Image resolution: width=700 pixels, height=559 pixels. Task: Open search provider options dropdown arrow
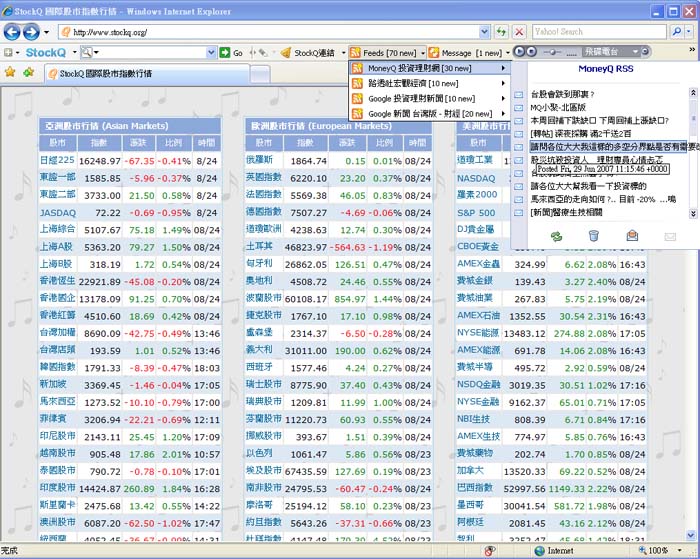[689, 32]
